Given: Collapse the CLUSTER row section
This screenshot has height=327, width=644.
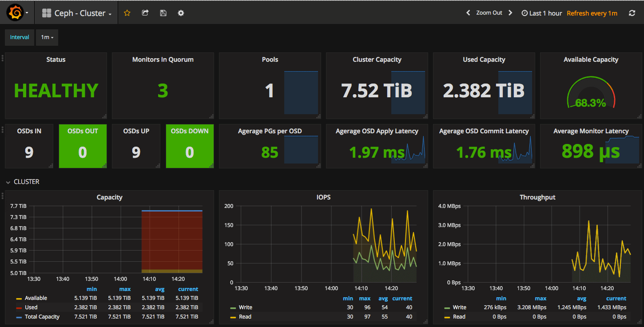Looking at the screenshot, I should [x=26, y=182].
